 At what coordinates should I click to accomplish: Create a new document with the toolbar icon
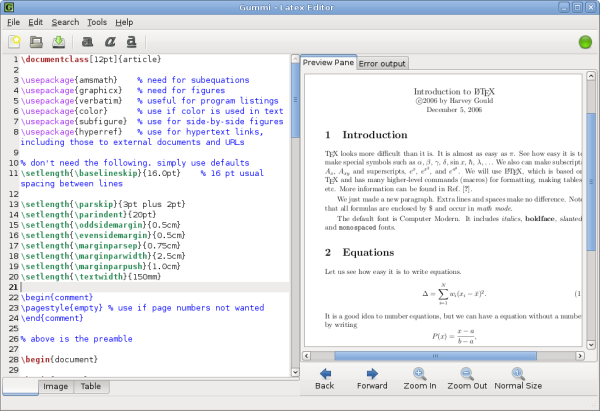tap(14, 42)
